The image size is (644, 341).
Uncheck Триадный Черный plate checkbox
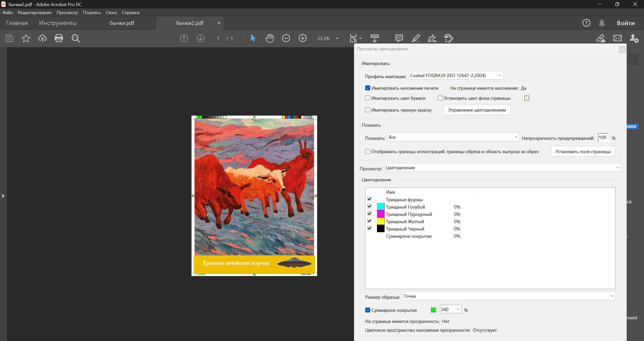(x=369, y=228)
